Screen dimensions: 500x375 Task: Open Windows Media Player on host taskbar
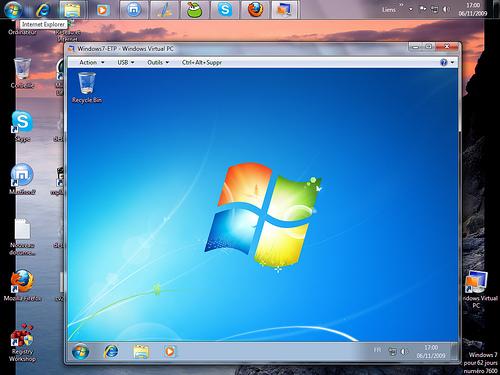(x=102, y=10)
